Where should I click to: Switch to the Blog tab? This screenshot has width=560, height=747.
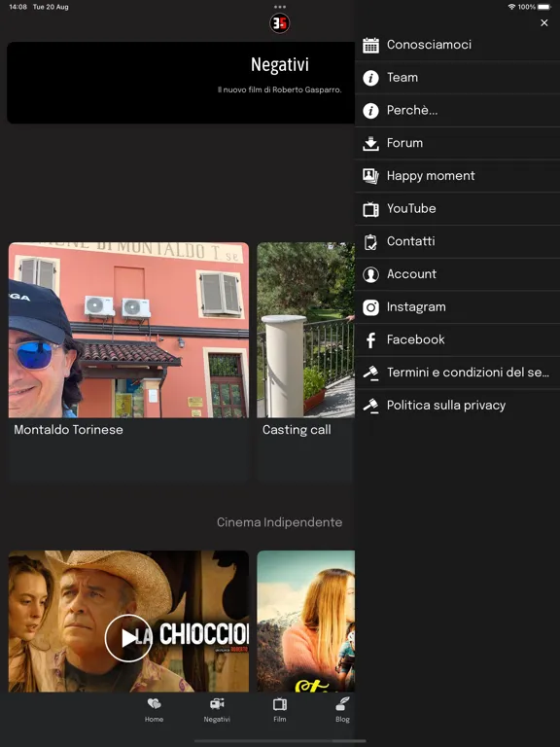[342, 710]
